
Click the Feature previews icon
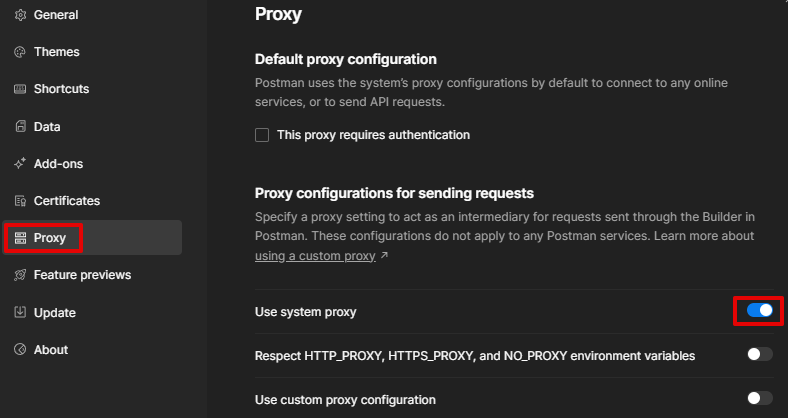tap(20, 275)
